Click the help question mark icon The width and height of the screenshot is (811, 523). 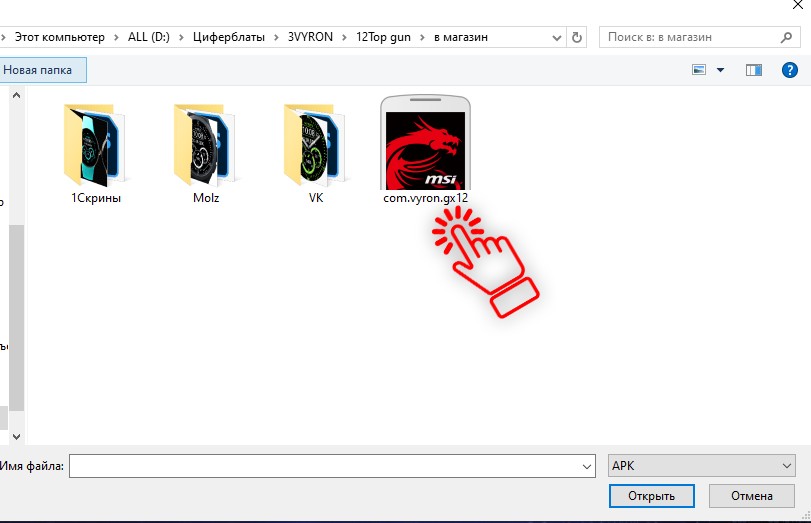787,70
